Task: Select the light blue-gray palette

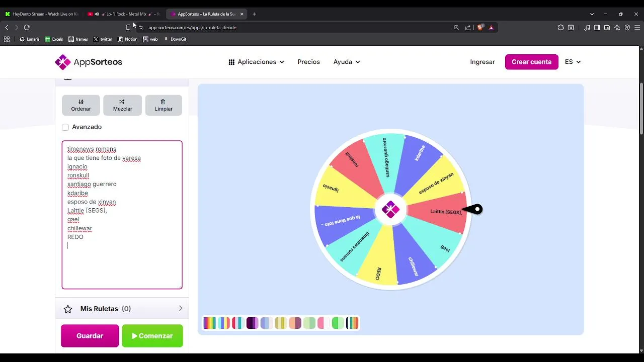Action: [x=267, y=323]
